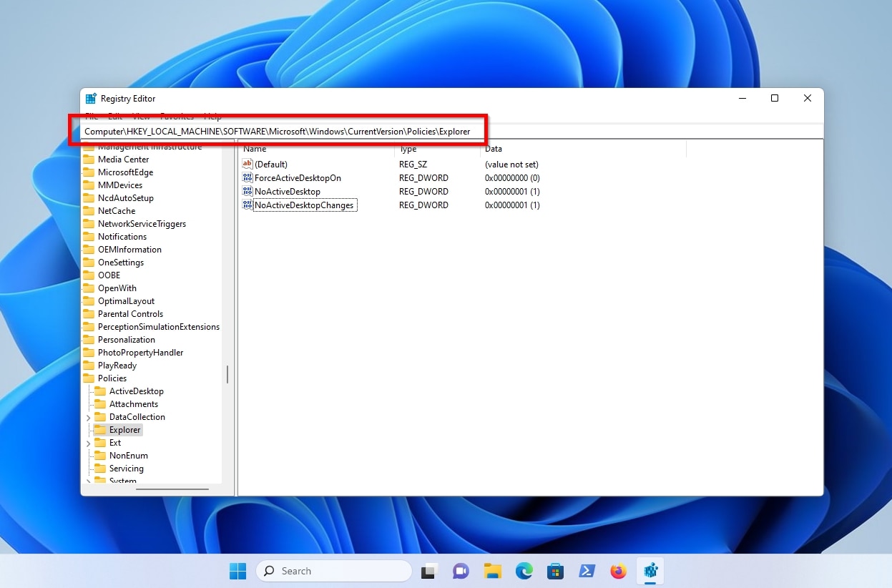Open Firefox from the taskbar
The image size is (892, 588).
coord(618,571)
